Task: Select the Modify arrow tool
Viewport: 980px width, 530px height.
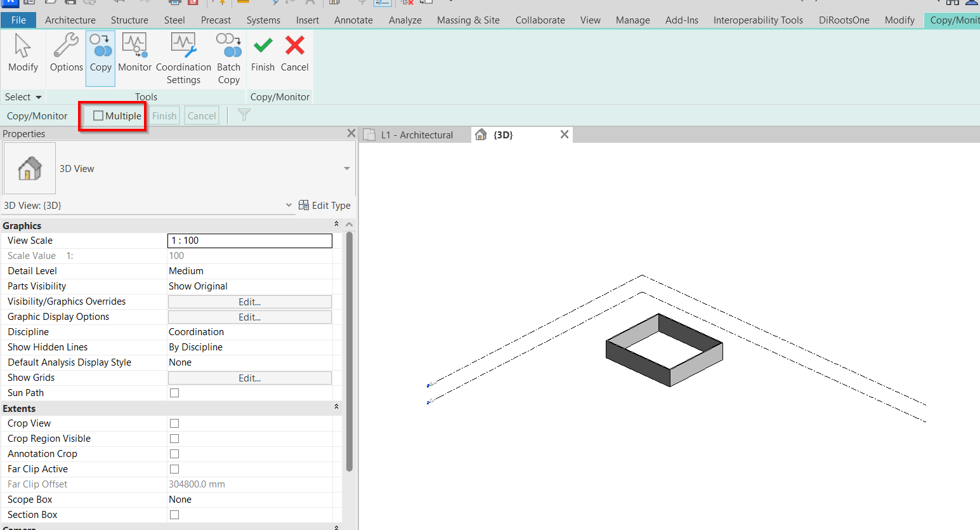Action: pos(23,54)
